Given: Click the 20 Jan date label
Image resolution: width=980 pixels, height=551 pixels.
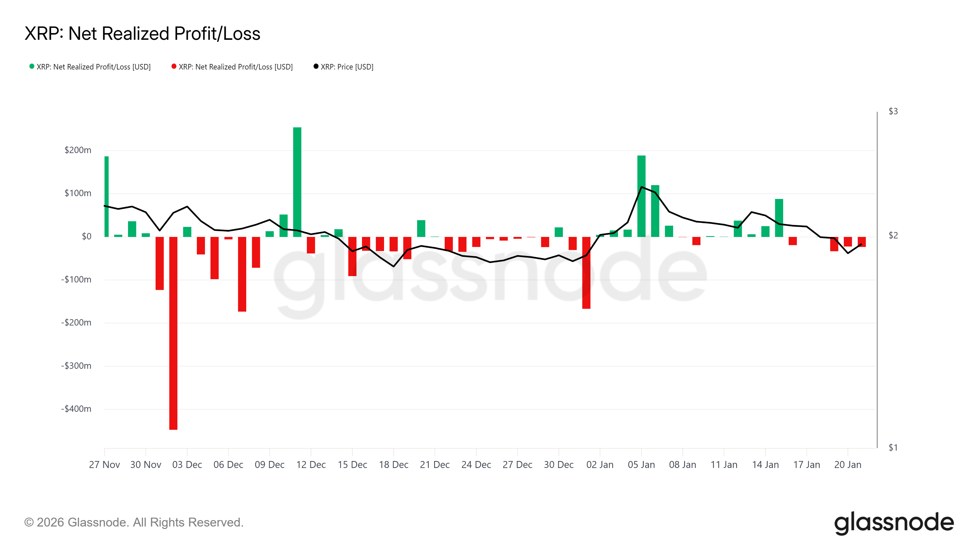Looking at the screenshot, I should click(848, 465).
